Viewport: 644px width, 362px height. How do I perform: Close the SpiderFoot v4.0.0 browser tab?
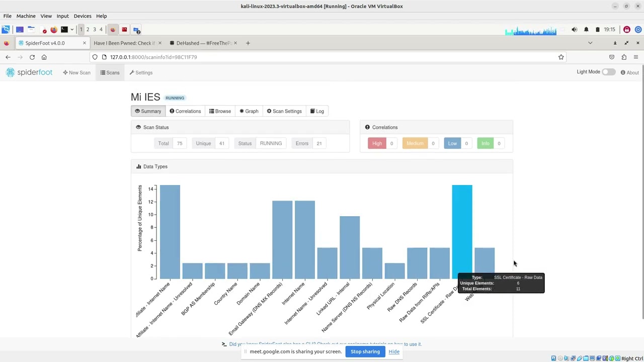pyautogui.click(x=85, y=43)
